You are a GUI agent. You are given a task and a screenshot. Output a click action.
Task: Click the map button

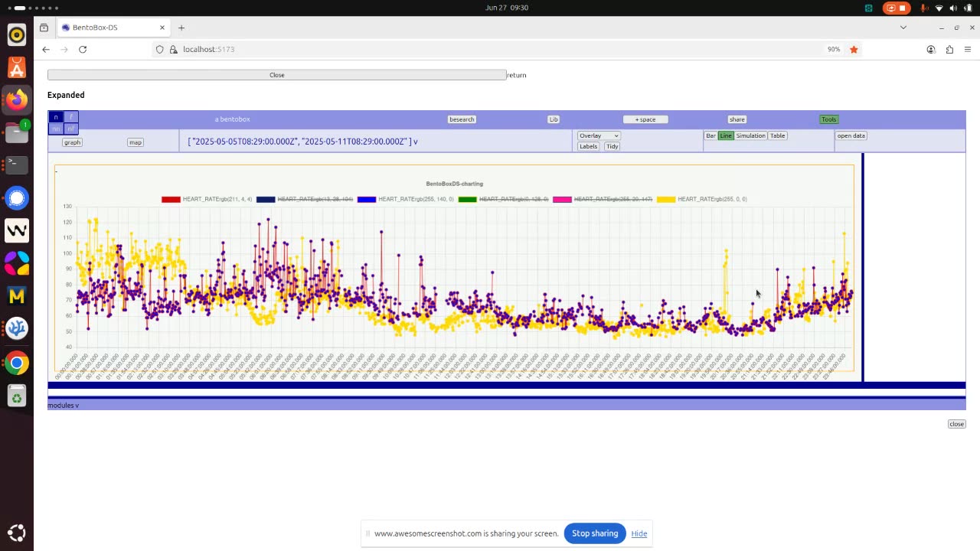pyautogui.click(x=136, y=142)
